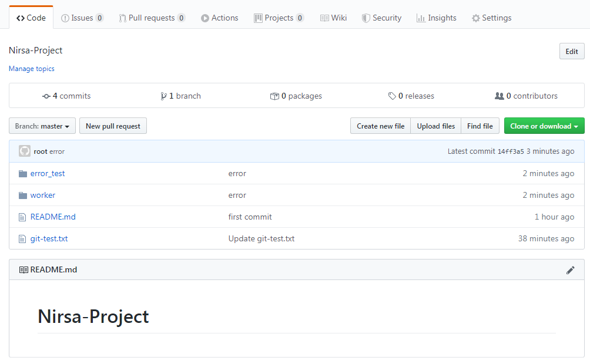
Task: Click the Projects board icon
Action: tap(258, 18)
